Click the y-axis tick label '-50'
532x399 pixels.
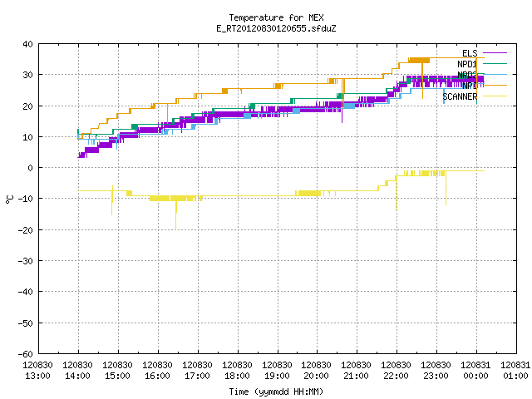(26, 323)
